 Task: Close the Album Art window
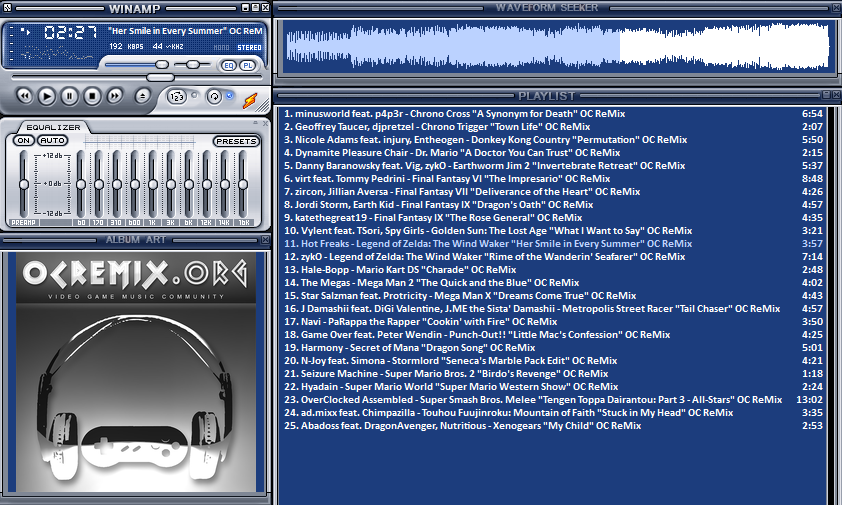pyautogui.click(x=265, y=240)
